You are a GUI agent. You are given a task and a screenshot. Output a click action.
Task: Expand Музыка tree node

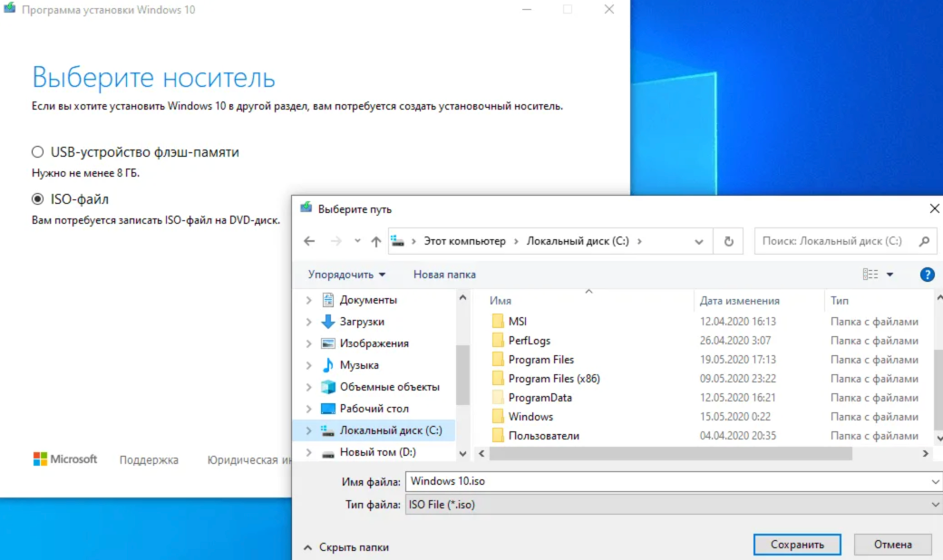click(308, 365)
